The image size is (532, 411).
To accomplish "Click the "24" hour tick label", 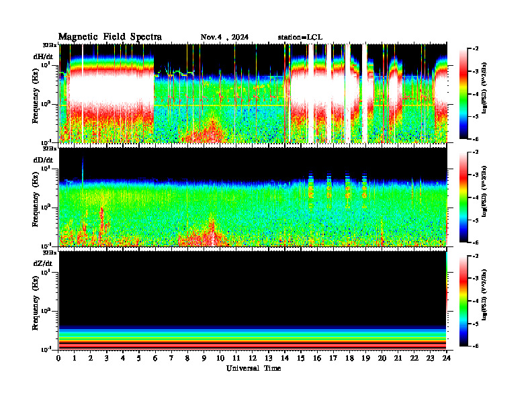I will pyautogui.click(x=447, y=358).
